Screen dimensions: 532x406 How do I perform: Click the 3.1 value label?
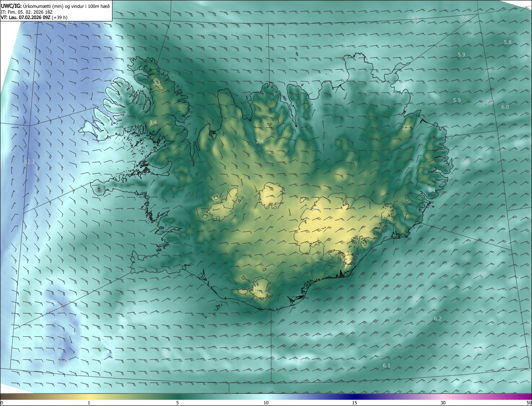pos(157,83)
